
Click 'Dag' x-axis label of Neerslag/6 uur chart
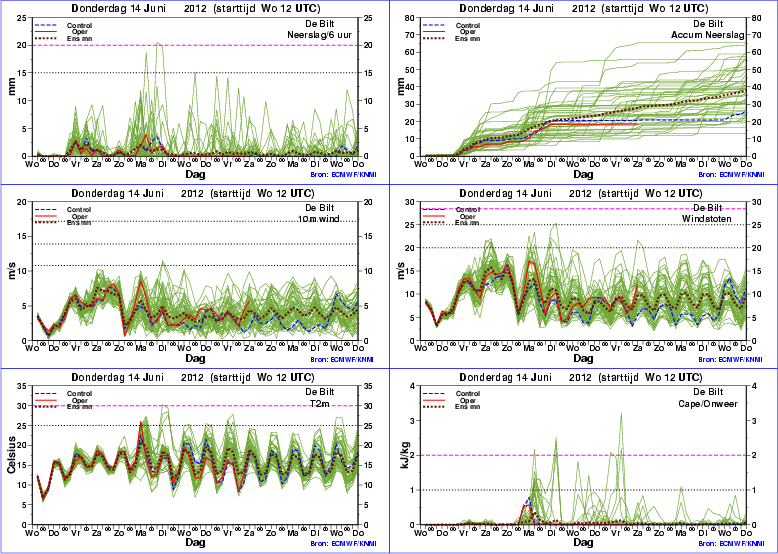(195, 174)
